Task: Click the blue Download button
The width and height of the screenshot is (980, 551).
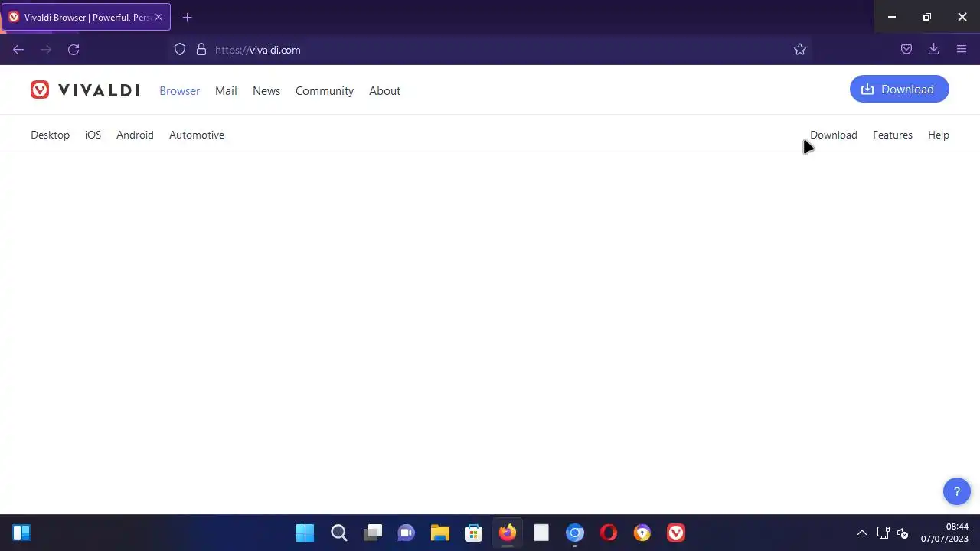Action: (x=900, y=90)
